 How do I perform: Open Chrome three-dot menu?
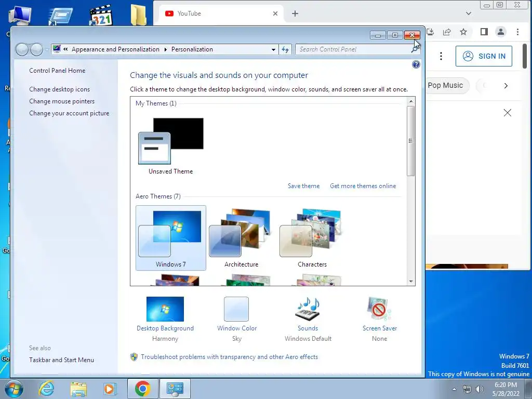click(x=518, y=32)
